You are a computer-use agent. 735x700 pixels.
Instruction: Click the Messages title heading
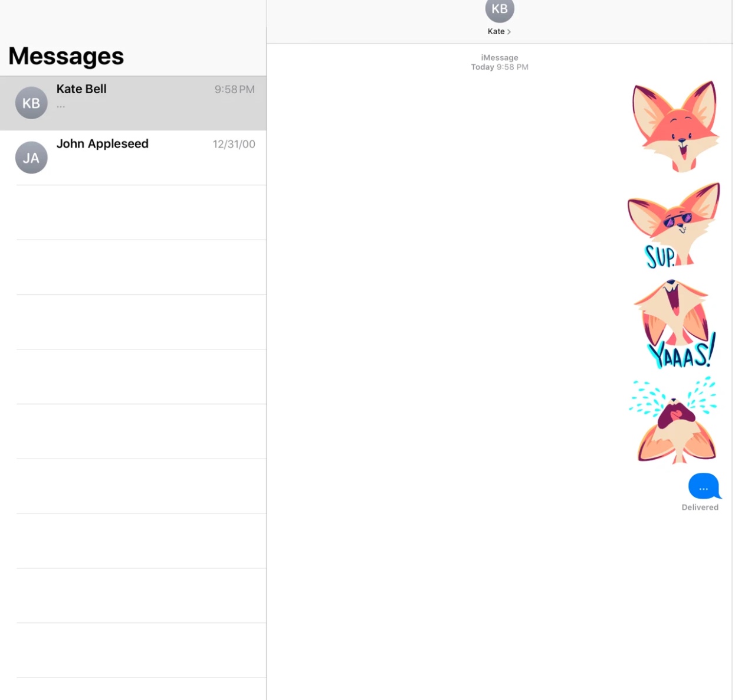(66, 56)
